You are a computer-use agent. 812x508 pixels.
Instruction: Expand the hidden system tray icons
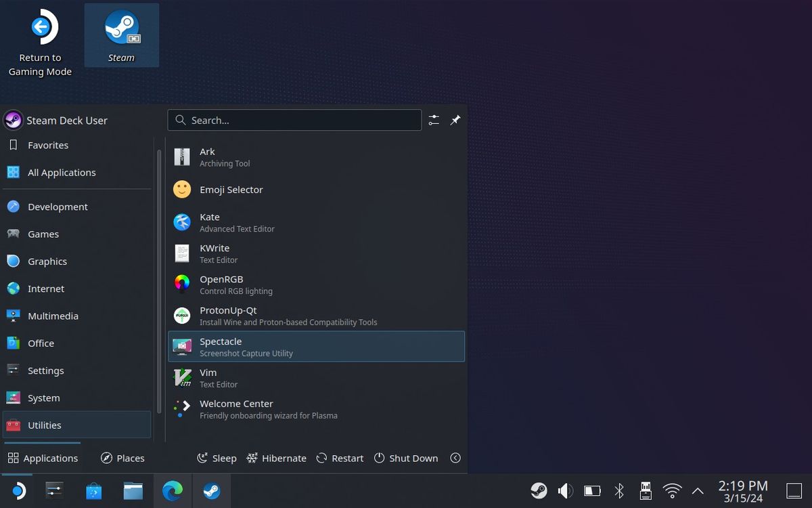(x=698, y=490)
